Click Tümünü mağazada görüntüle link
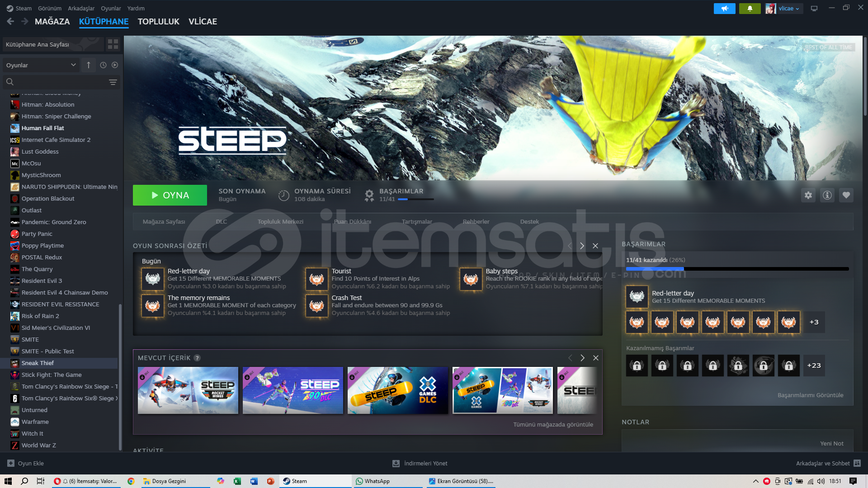The height and width of the screenshot is (488, 868). click(x=553, y=424)
